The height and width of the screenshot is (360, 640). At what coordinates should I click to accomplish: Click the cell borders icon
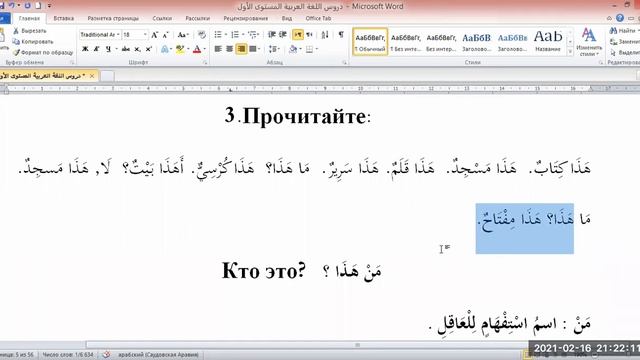[309, 49]
